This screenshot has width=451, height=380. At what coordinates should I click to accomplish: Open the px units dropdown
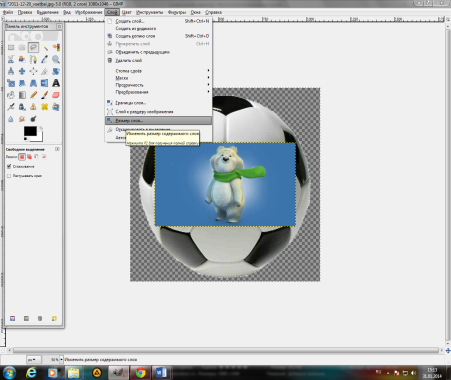[x=34, y=360]
